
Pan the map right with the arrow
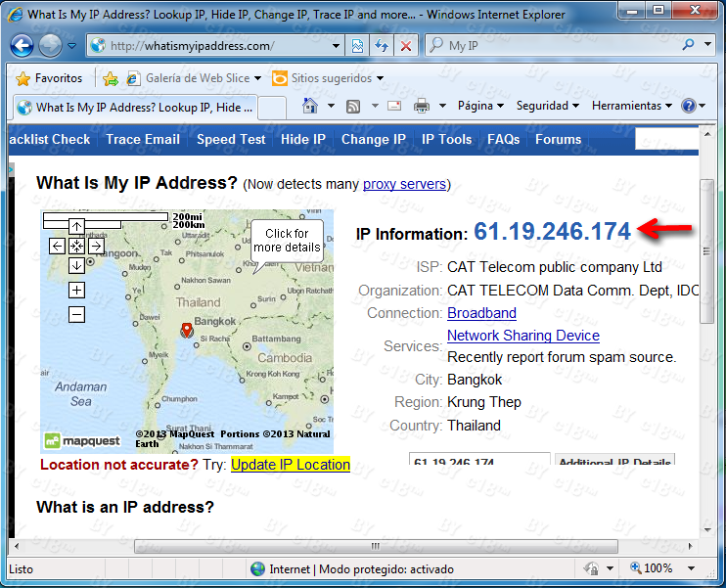(x=96, y=246)
